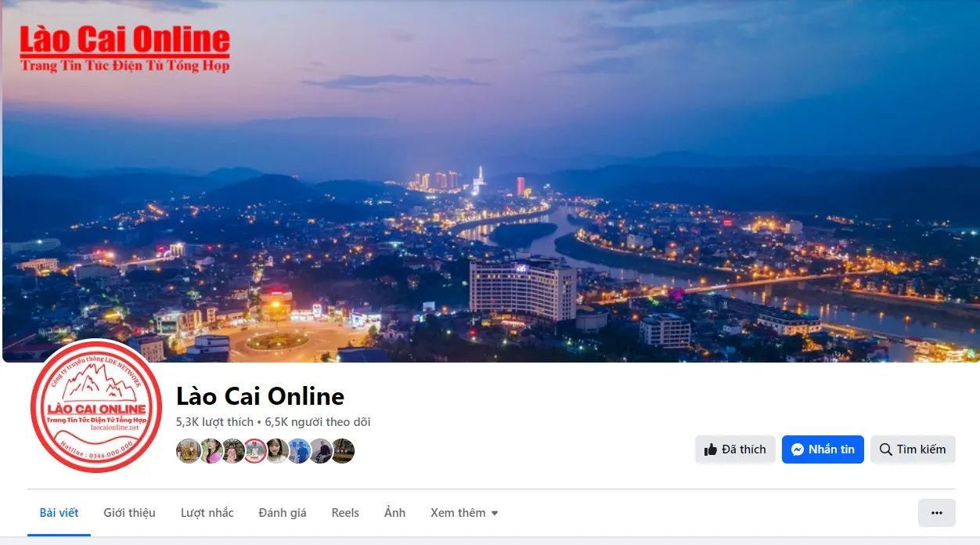Expand the Xem thêm dropdown
980x545 pixels.
point(464,513)
